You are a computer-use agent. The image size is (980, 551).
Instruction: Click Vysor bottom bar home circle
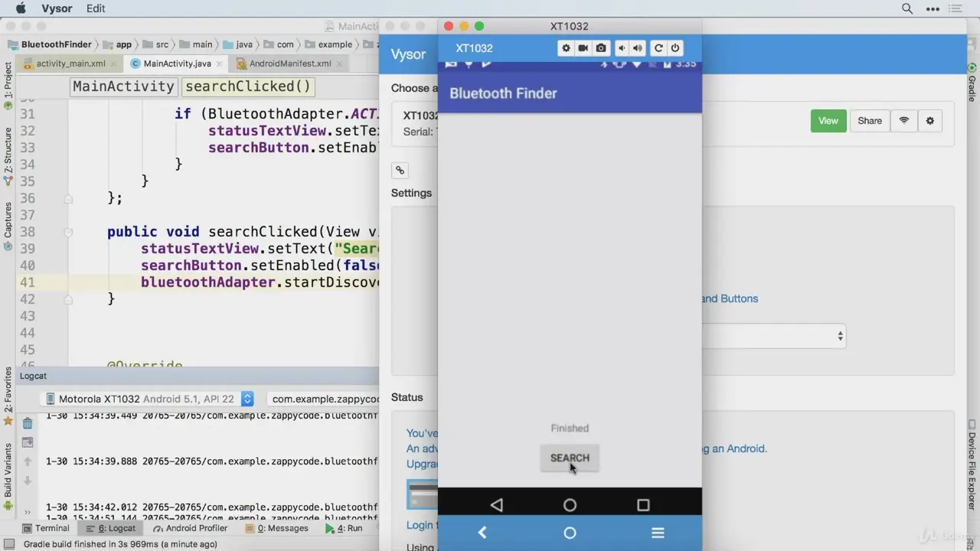[x=570, y=533]
